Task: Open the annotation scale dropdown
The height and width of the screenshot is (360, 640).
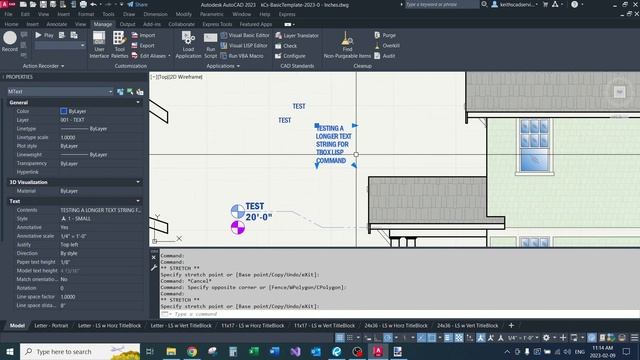Action: pyautogui.click(x=523, y=338)
